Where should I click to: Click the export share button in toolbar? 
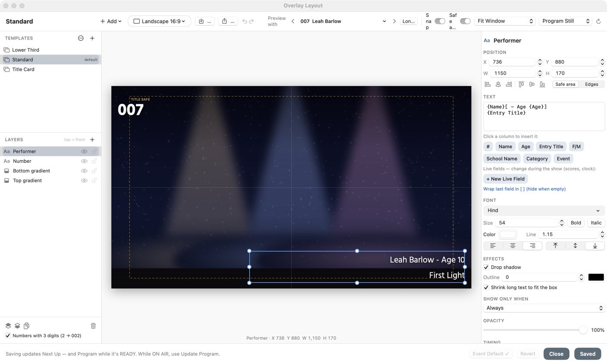coord(228,21)
